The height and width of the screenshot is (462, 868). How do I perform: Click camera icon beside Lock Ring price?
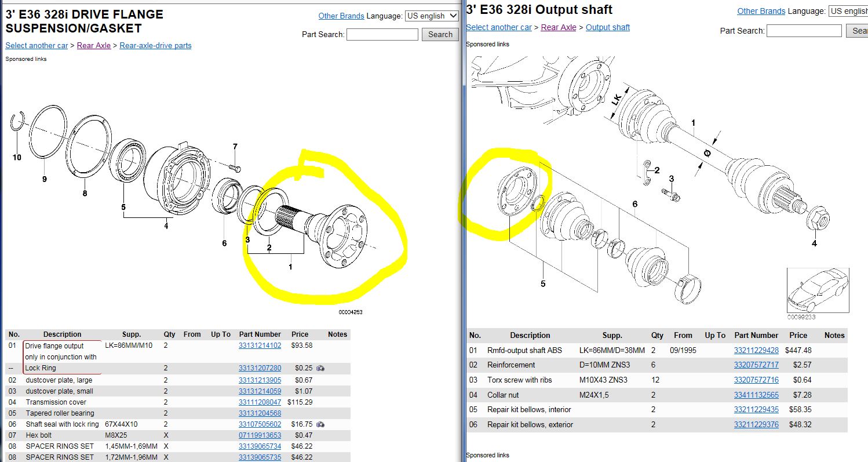[320, 368]
